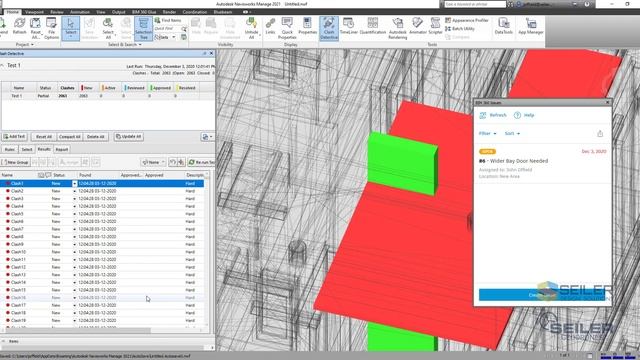Select the Clash5 row
640x360 pixels.
pyautogui.click(x=102, y=214)
